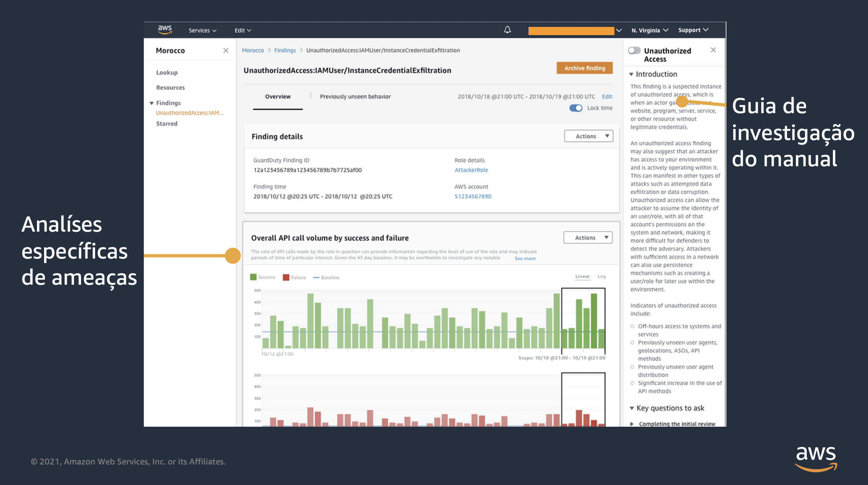
Task: Click the Findings breadcrumb link
Action: coord(285,50)
